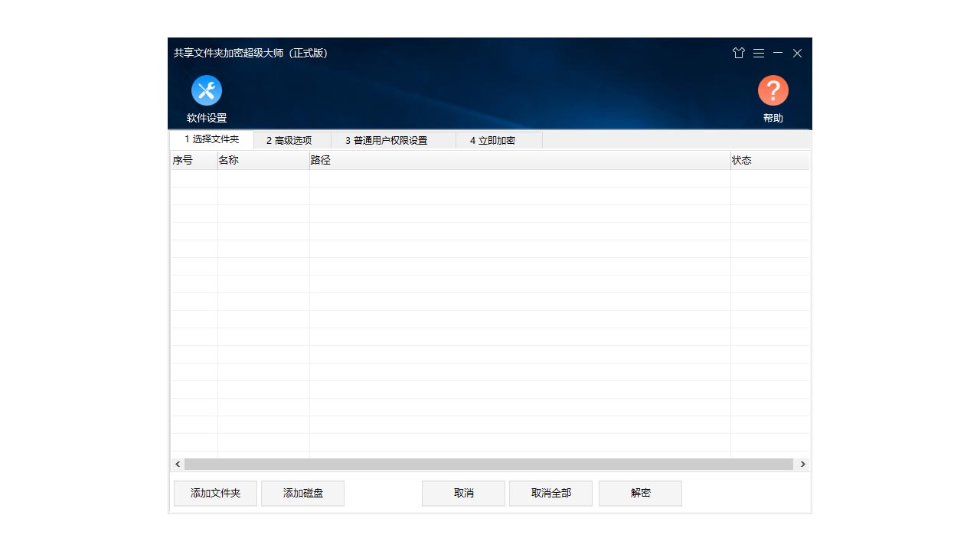Click the horizontal scrollbar thumb
Screen dimensions: 980x551
(x=488, y=465)
